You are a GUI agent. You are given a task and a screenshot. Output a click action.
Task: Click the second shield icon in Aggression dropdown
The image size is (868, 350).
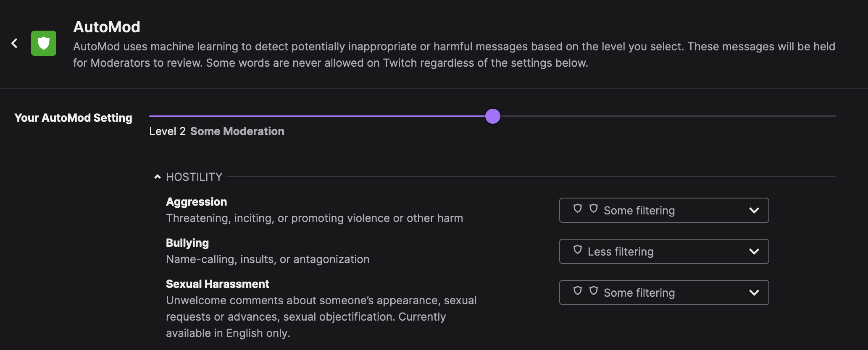coord(594,209)
